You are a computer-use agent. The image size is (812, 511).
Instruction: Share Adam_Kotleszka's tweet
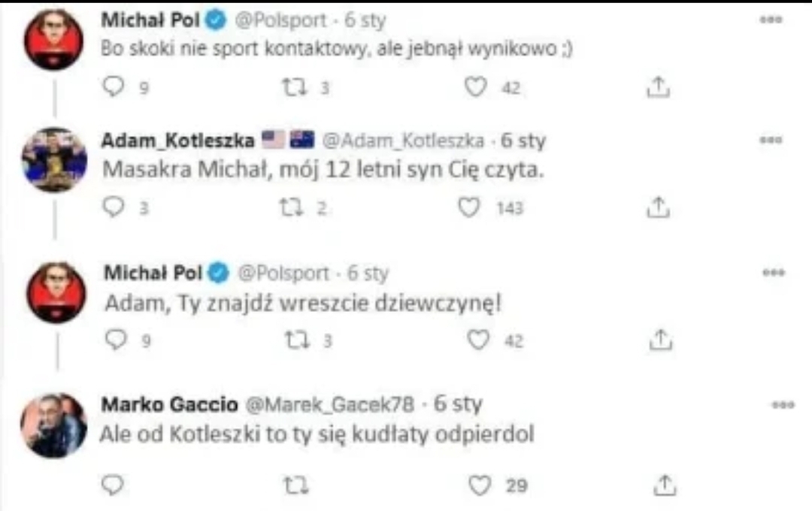[x=658, y=207]
